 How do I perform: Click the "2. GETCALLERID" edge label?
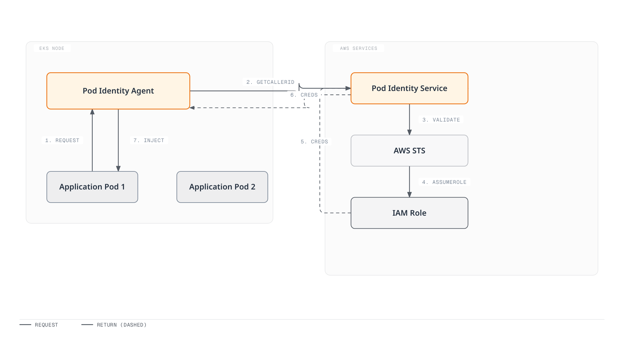coord(271,82)
